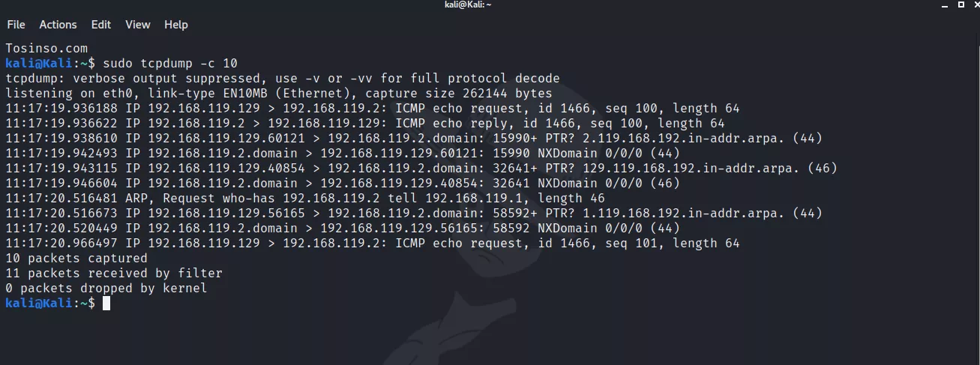Click the 'verbose output suppressed' line
Screen dimensions: 980x365
coord(282,78)
